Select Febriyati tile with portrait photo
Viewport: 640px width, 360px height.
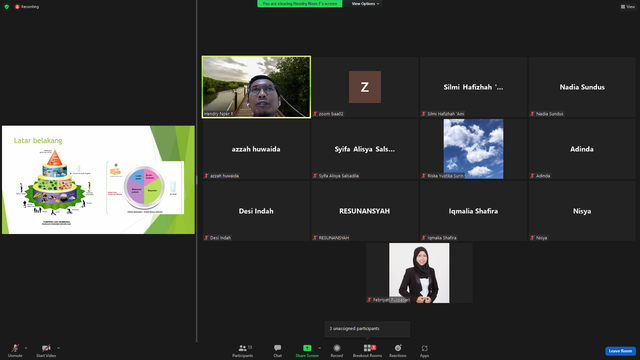coord(419,273)
